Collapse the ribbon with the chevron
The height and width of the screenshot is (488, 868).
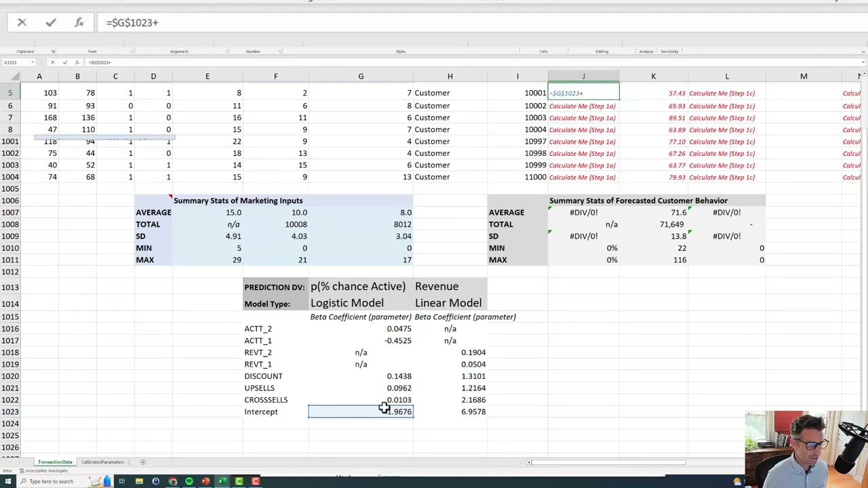click(x=863, y=52)
